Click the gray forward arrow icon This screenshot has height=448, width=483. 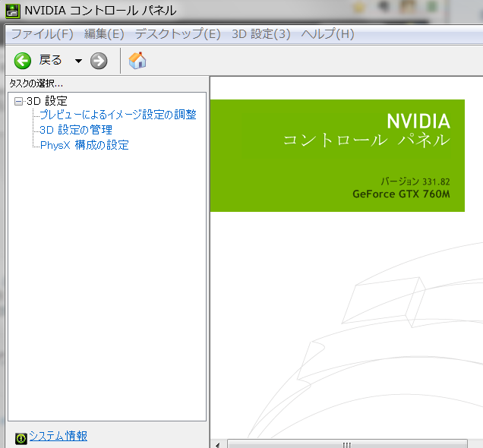point(99,61)
